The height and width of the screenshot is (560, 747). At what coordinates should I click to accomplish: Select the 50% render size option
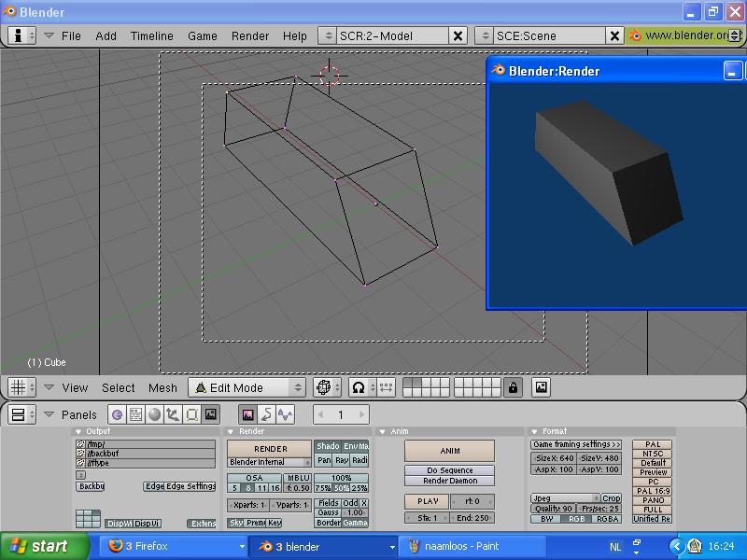pyautogui.click(x=341, y=488)
